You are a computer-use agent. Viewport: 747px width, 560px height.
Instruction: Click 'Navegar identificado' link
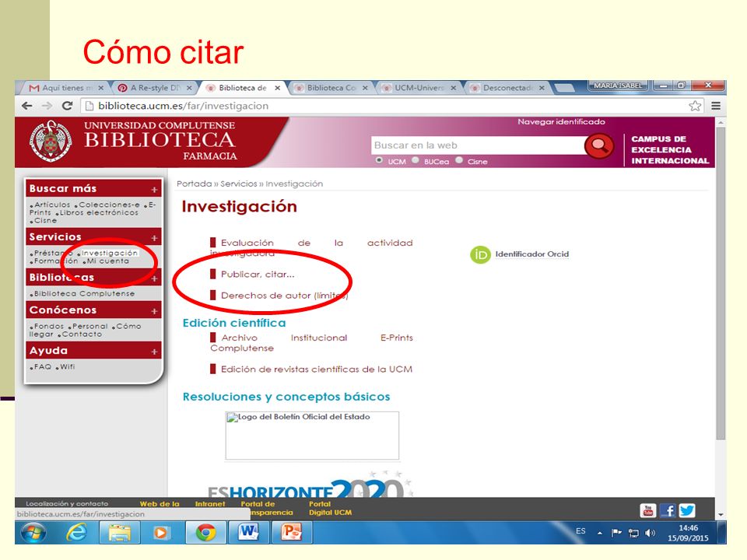[x=561, y=122]
